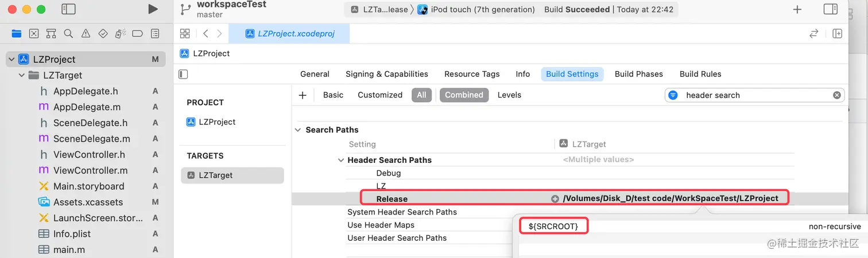Click the plus button in toolbar

pyautogui.click(x=797, y=9)
